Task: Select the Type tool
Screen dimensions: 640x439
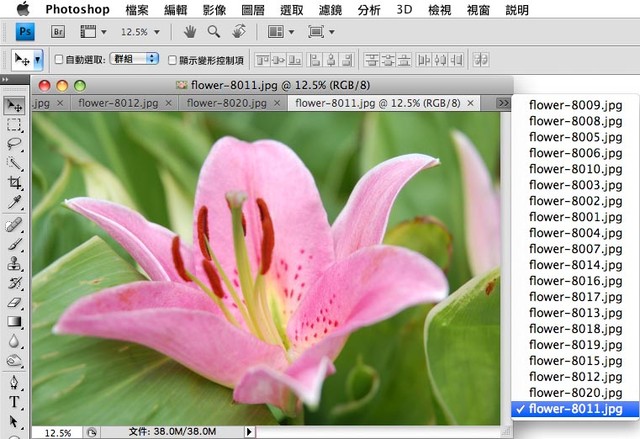Action: pyautogui.click(x=15, y=402)
